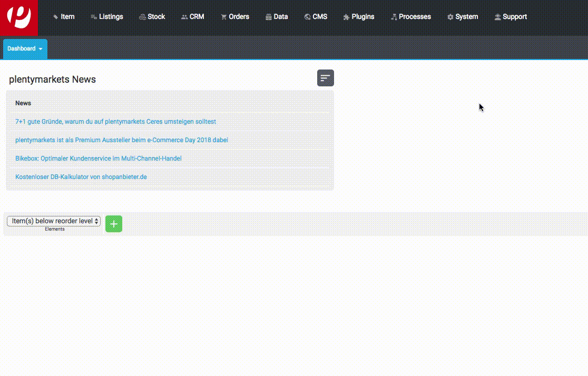Open the Item menu
Image resolution: width=588 pixels, height=376 pixels.
point(64,17)
